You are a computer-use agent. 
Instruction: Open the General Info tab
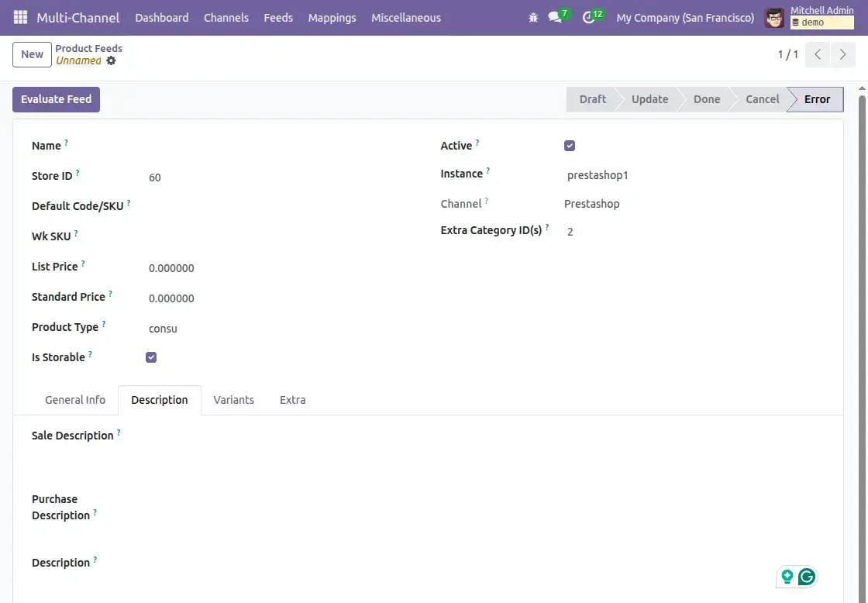click(75, 400)
